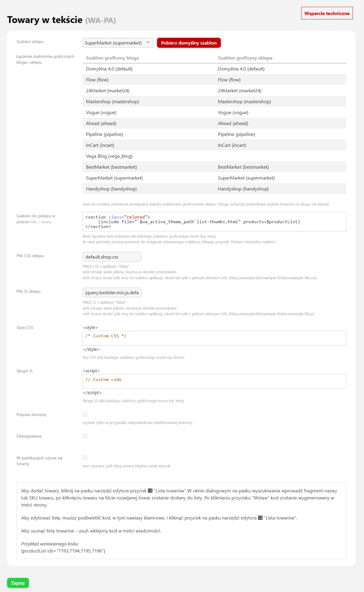364x592 pixels.
Task: Click the Szablon graficzny sklepa column header
Action: (245, 58)
